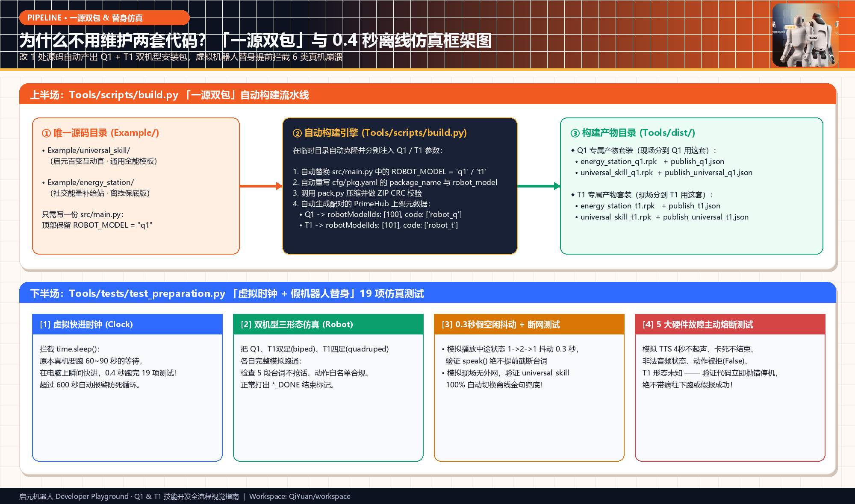Screen dimensions: 855x504
Task: Click the [4] 5 大硬件故障主动熔断测试 header
Action: [x=730, y=324]
